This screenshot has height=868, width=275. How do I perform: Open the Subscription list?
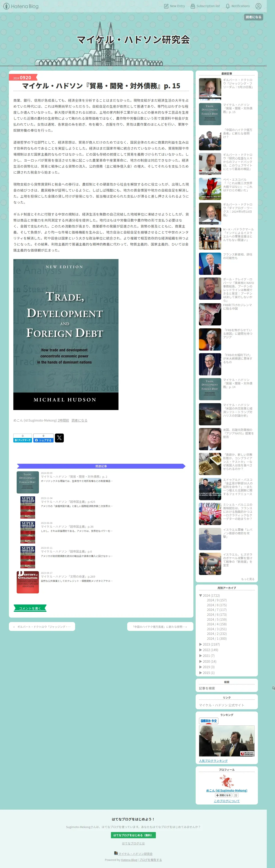click(205, 6)
